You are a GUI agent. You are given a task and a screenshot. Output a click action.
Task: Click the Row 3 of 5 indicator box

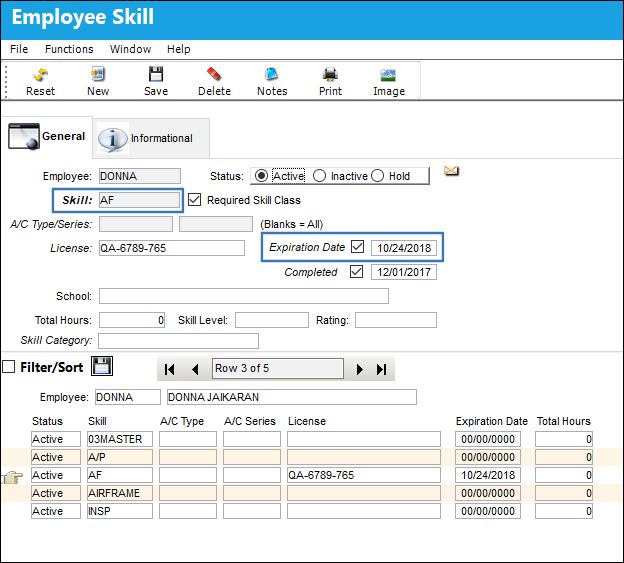coord(277,368)
